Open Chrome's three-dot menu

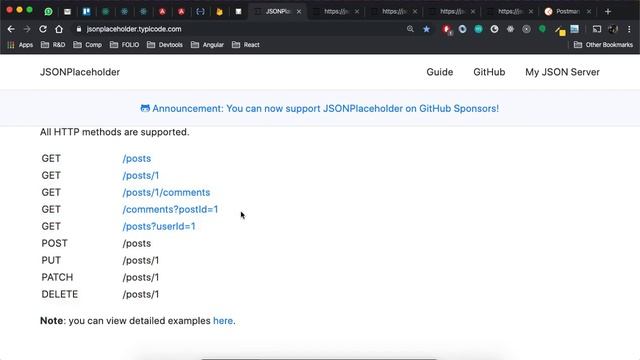tap(629, 29)
